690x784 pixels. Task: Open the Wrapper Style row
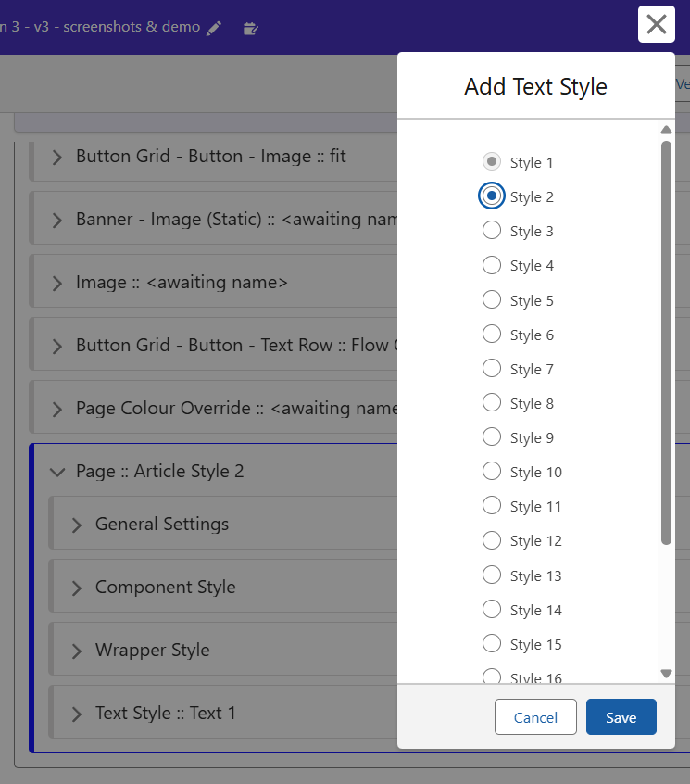77,651
